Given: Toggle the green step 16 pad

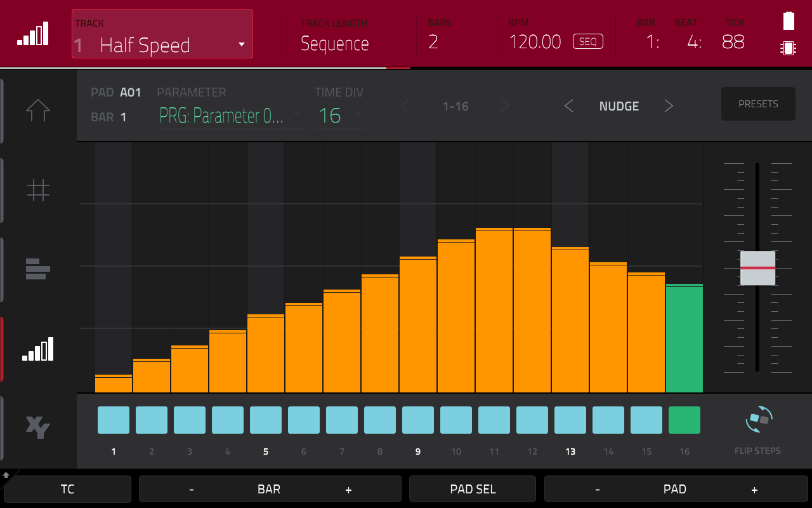Looking at the screenshot, I should click(684, 420).
